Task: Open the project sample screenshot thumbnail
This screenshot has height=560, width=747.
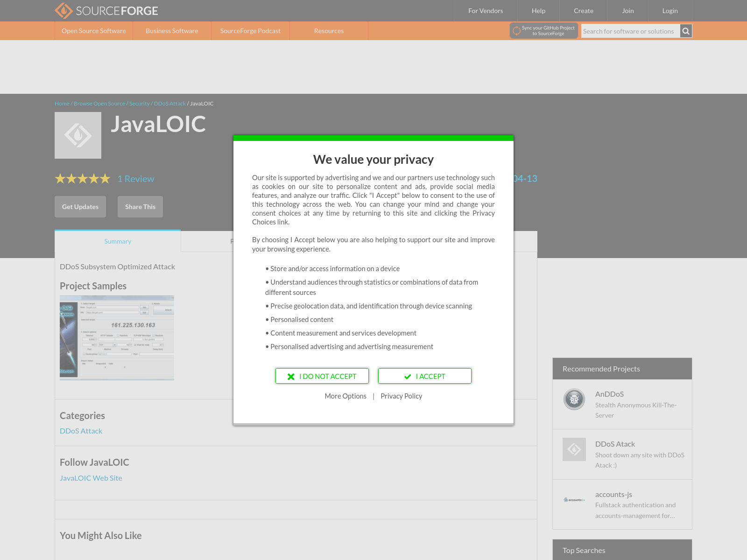Action: pos(117,338)
